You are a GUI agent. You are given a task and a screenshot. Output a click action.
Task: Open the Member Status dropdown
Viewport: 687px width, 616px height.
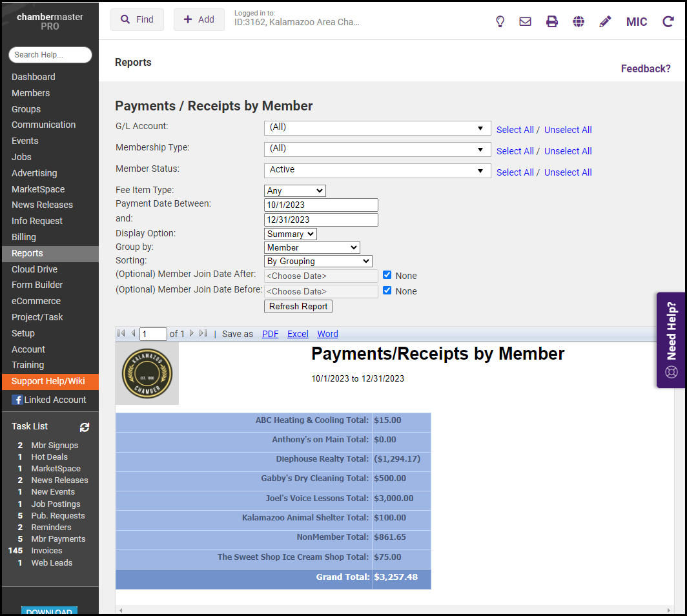pyautogui.click(x=378, y=170)
